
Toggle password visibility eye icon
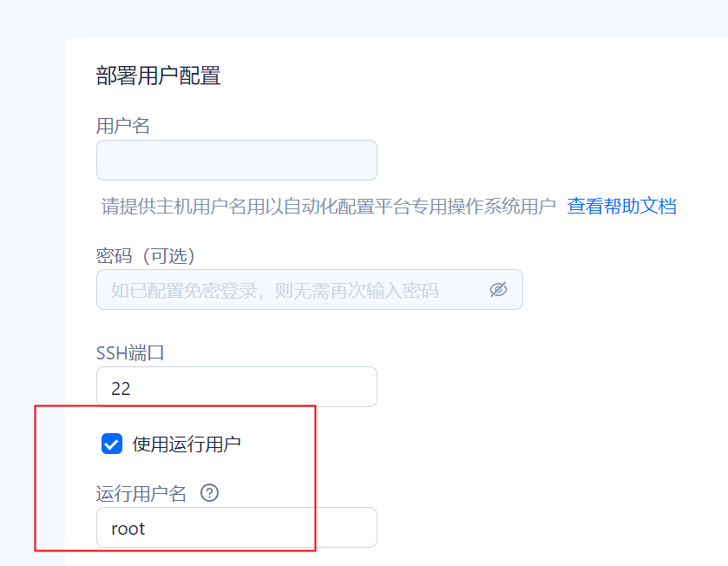(x=498, y=290)
